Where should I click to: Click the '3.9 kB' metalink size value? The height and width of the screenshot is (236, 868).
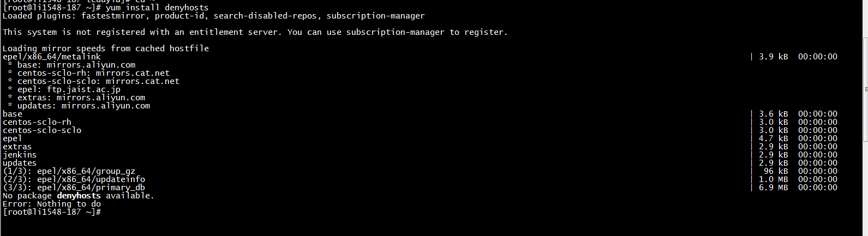tap(773, 57)
